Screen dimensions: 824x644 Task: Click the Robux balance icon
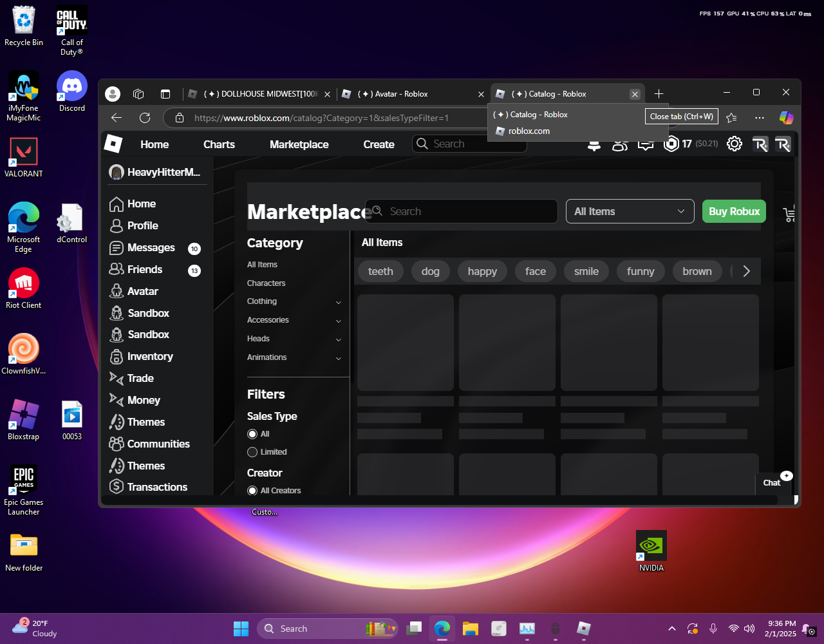pyautogui.click(x=671, y=144)
